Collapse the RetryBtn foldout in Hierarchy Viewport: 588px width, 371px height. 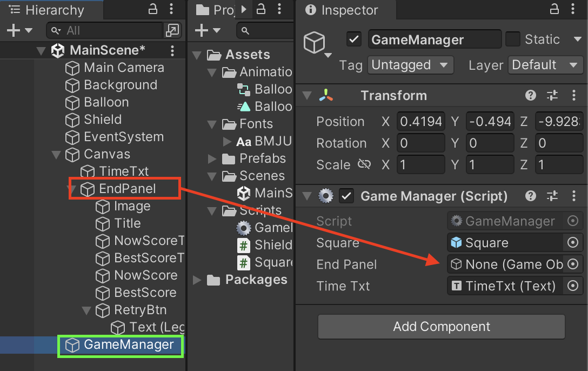coord(86,310)
